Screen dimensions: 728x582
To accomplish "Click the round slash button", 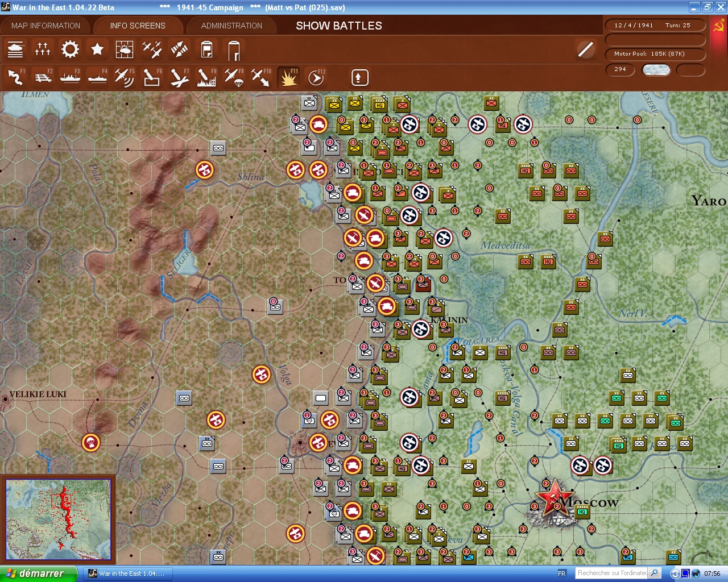I will point(585,49).
